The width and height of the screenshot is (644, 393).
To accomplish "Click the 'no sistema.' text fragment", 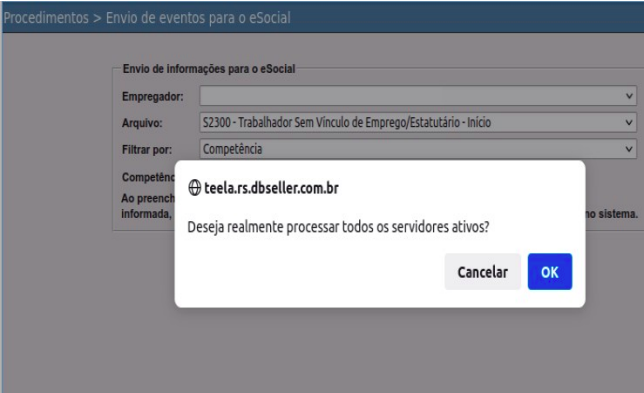I will coord(612,214).
